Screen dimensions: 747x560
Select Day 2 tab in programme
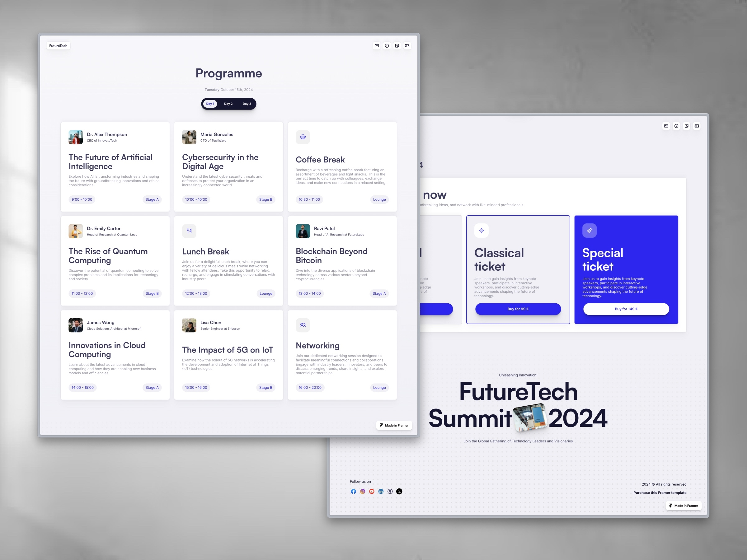(x=229, y=104)
